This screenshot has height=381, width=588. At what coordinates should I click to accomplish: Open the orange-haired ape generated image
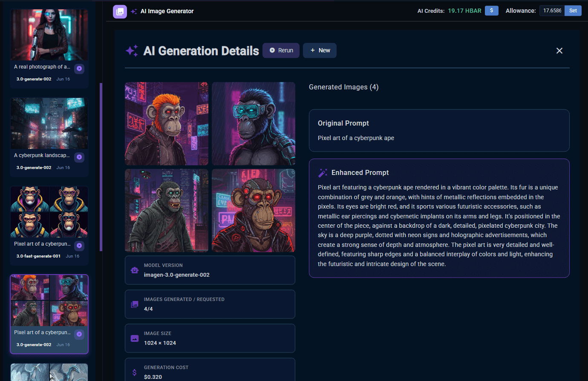click(167, 123)
